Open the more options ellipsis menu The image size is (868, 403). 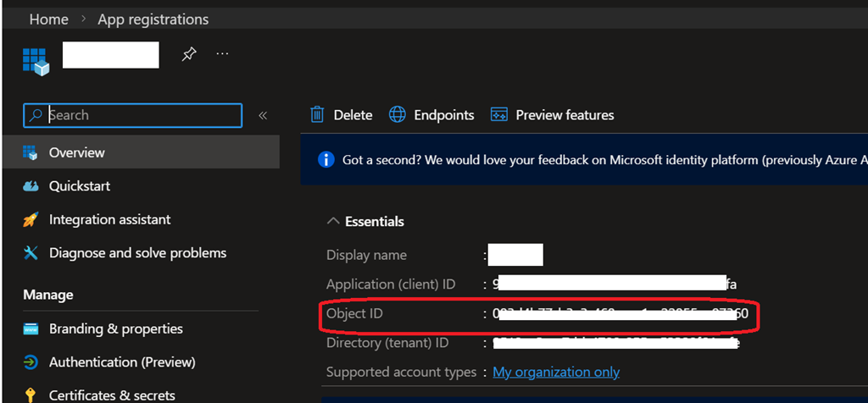pyautogui.click(x=222, y=54)
